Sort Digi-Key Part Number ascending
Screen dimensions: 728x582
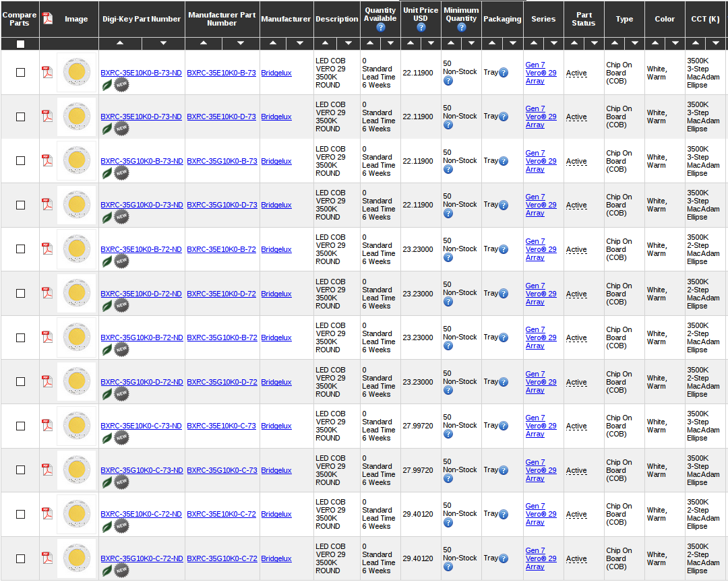click(x=120, y=43)
